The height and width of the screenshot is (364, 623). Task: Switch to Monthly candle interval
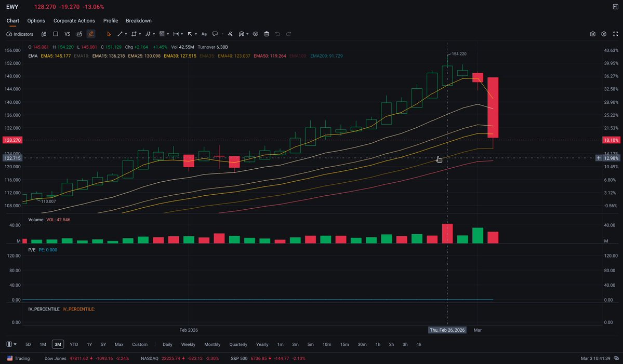[212, 345]
